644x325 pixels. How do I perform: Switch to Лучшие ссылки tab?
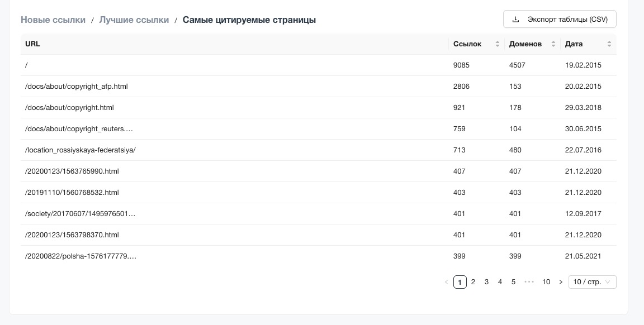point(134,20)
